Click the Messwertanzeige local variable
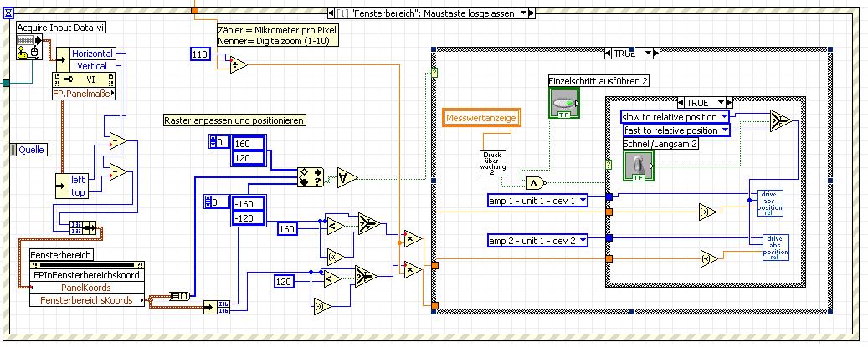This screenshot has width=868, height=347. point(482,118)
